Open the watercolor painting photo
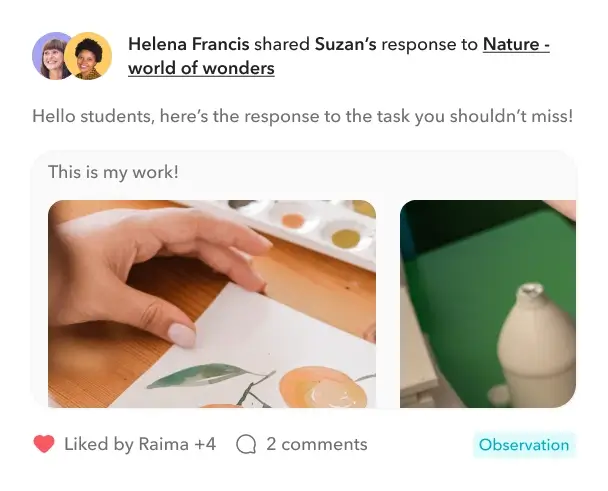The height and width of the screenshot is (491, 608). click(x=212, y=304)
